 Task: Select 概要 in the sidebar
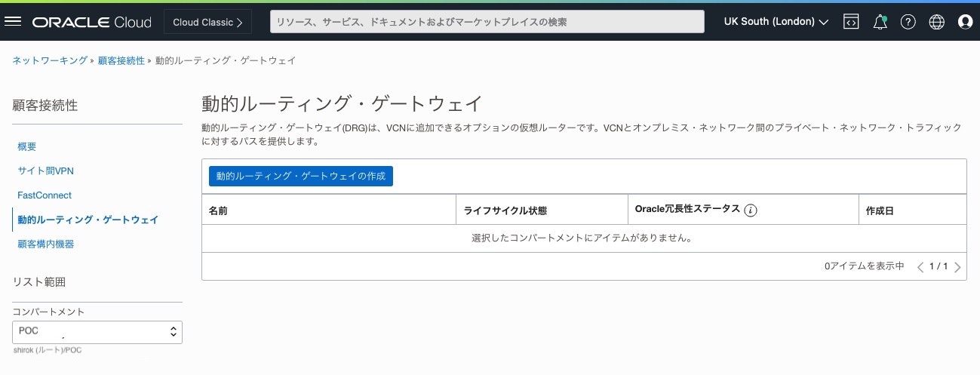[27, 146]
